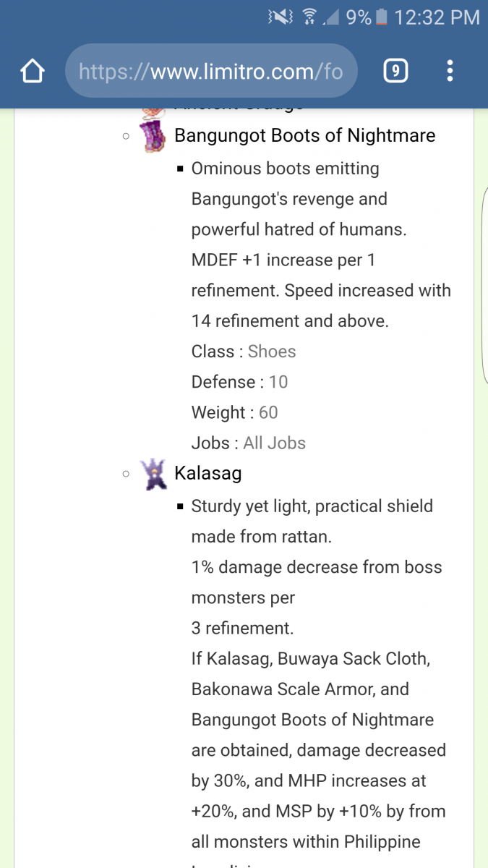488x868 pixels.
Task: Tap the partially hidden panel on the right edge
Action: (x=484, y=286)
